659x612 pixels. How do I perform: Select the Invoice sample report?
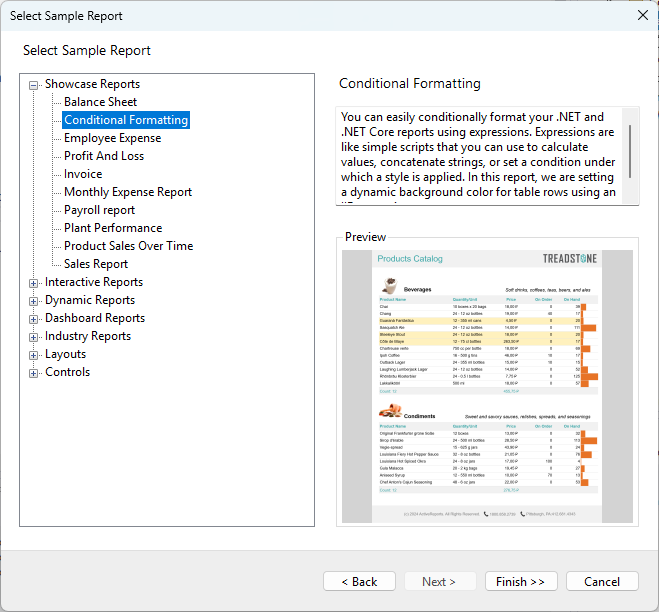click(83, 174)
